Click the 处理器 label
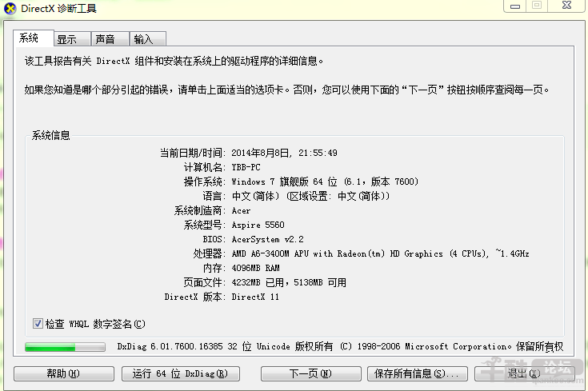Viewport: 588px width, 391px height. point(209,253)
